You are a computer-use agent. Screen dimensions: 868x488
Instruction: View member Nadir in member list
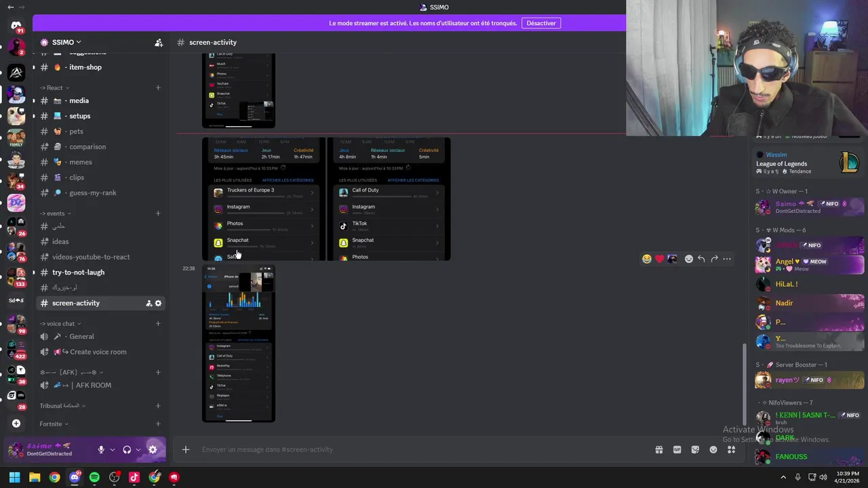pos(810,303)
